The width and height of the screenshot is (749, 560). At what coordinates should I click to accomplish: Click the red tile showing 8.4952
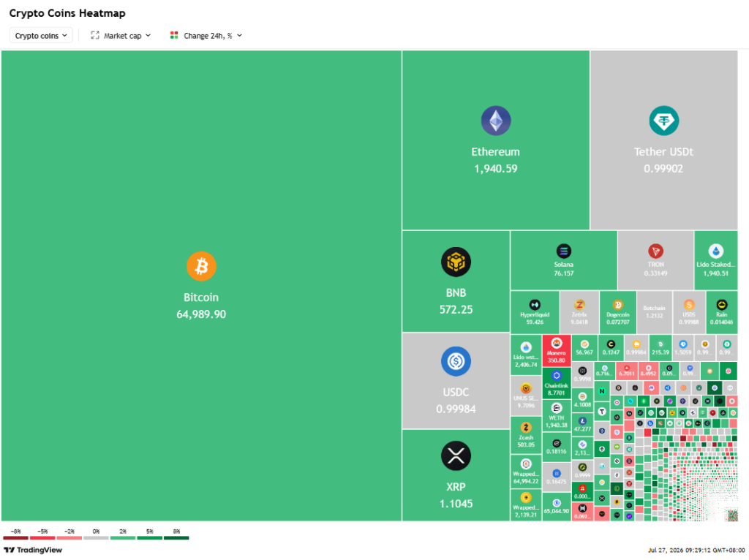[x=648, y=371]
